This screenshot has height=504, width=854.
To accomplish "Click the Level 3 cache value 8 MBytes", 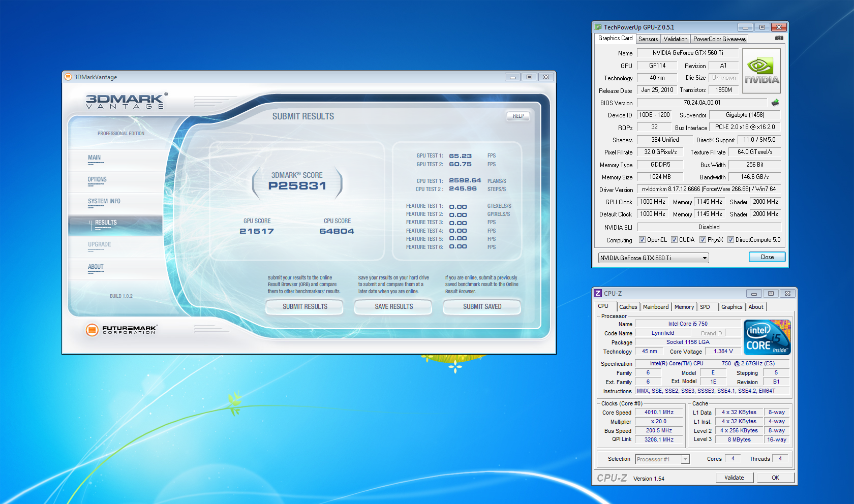I will point(739,440).
